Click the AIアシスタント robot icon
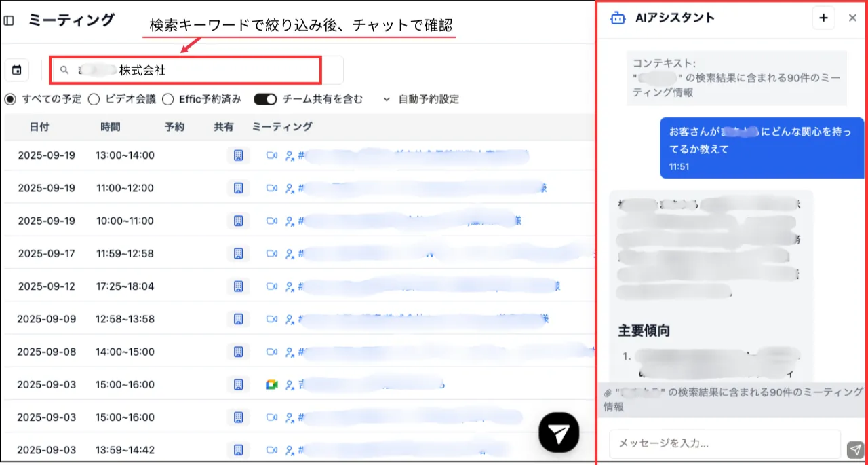Screen dimensions: 868x465 (x=618, y=18)
